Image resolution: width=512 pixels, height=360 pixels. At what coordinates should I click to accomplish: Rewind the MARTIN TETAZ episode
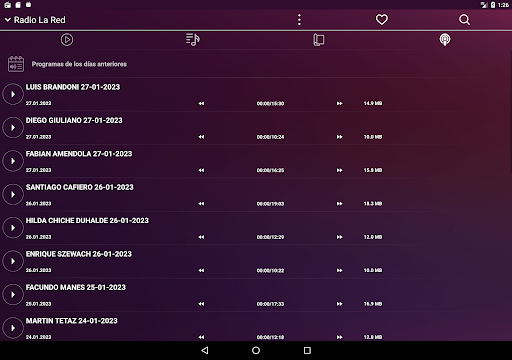[201, 337]
